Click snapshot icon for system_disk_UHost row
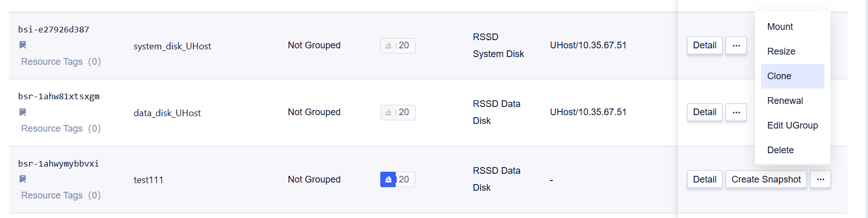 [388, 46]
